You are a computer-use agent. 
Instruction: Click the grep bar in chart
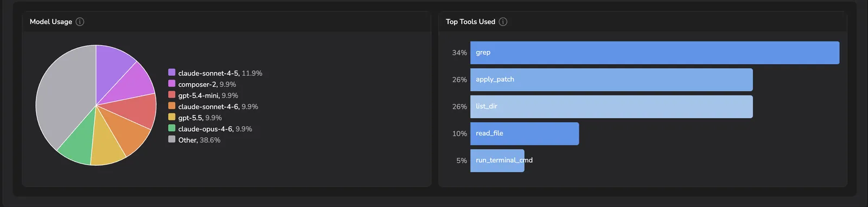tap(655, 53)
